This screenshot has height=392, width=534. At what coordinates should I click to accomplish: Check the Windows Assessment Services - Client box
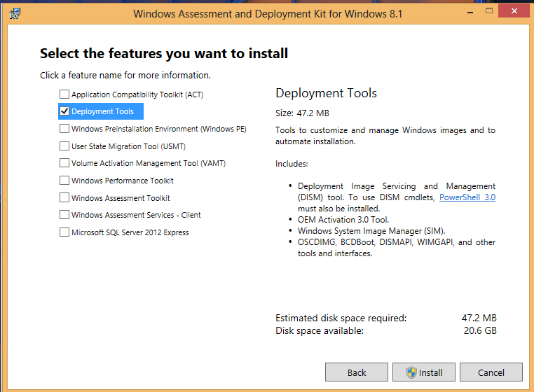pyautogui.click(x=64, y=215)
